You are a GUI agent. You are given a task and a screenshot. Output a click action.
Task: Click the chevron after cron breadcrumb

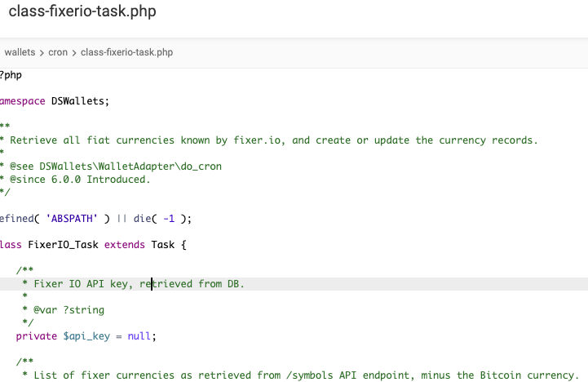click(74, 53)
